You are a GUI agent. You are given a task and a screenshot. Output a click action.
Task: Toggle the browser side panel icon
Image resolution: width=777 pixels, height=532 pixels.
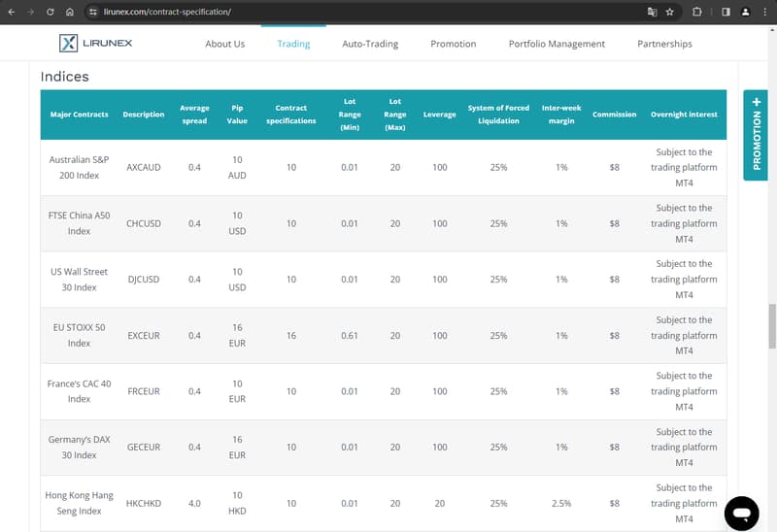[x=726, y=12]
